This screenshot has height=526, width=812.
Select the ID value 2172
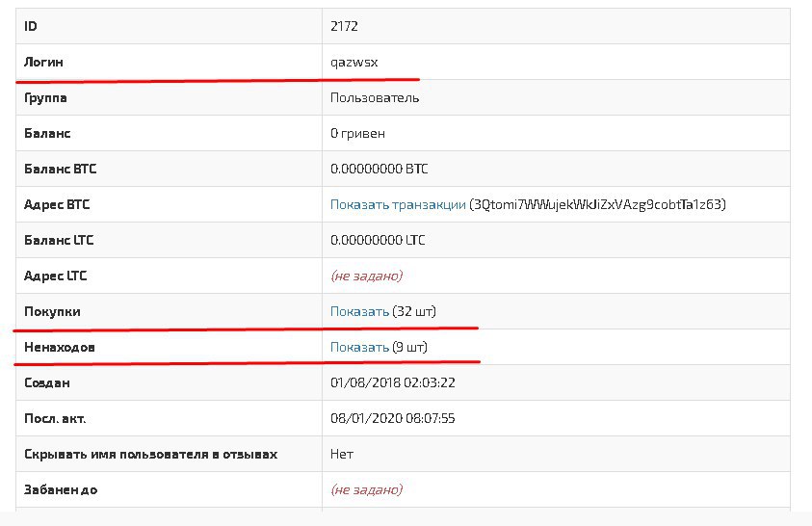[x=344, y=26]
